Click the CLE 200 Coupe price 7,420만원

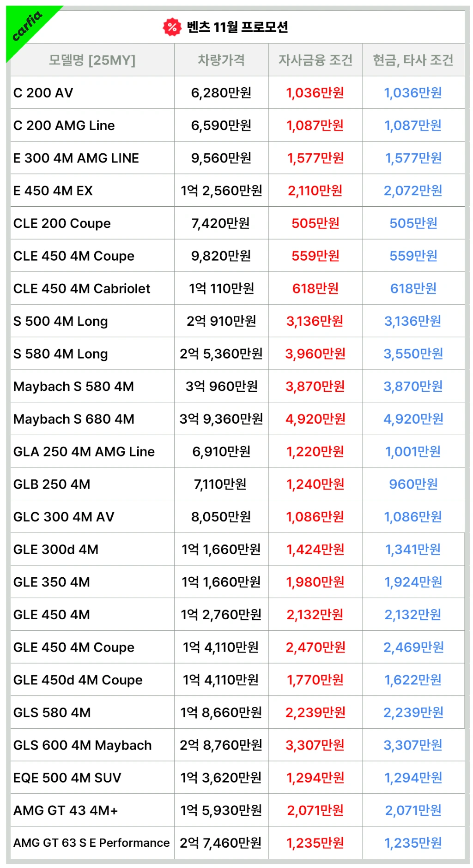tap(221, 223)
